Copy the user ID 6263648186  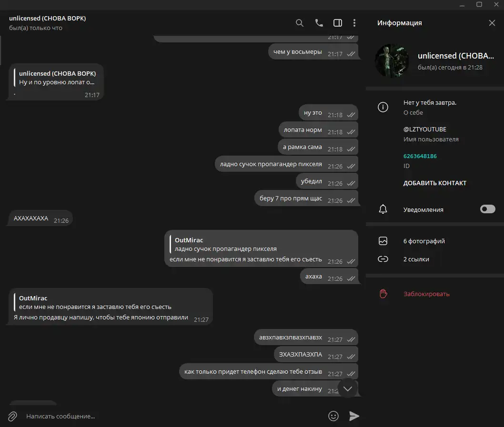click(x=420, y=156)
